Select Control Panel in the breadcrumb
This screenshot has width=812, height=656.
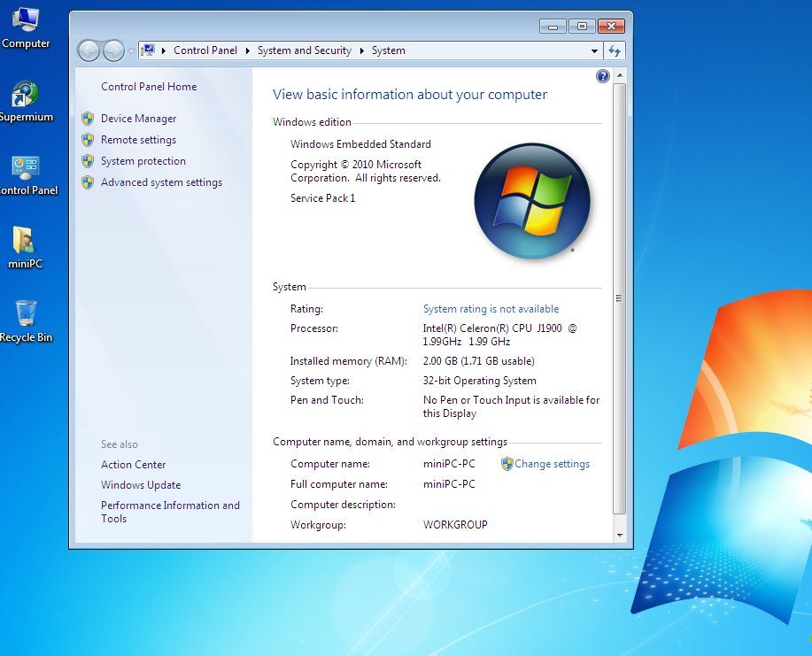tap(205, 50)
